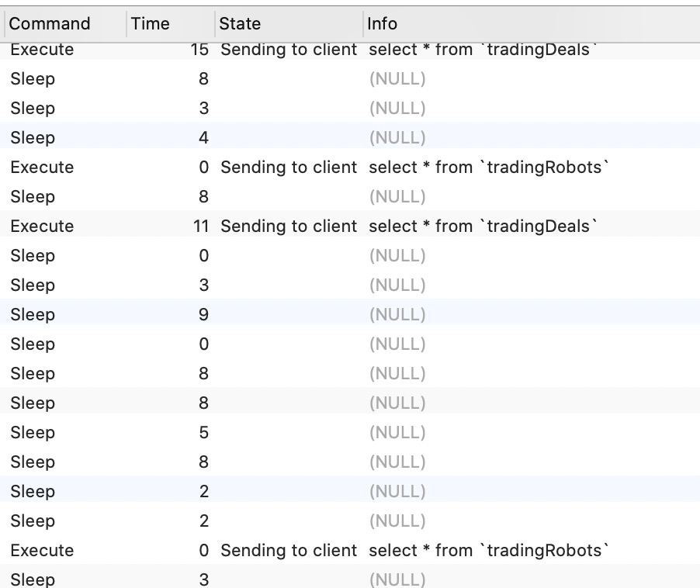Select the Time value 4 cell
The height and width of the screenshot is (588, 700).
pyautogui.click(x=203, y=138)
